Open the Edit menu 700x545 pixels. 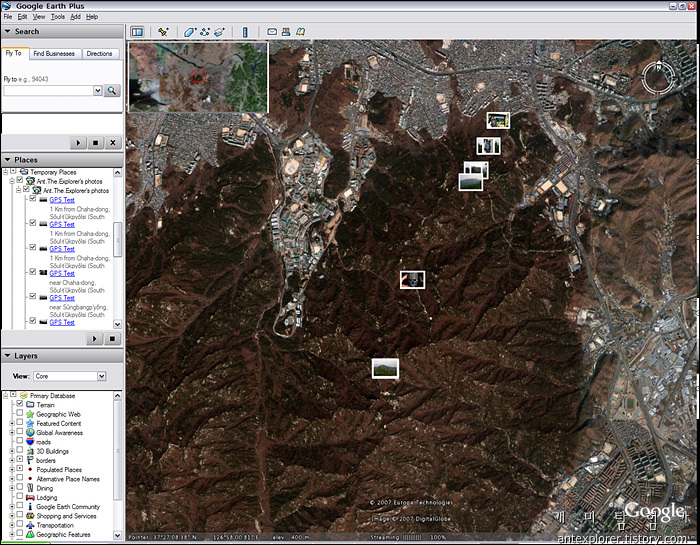click(22, 17)
